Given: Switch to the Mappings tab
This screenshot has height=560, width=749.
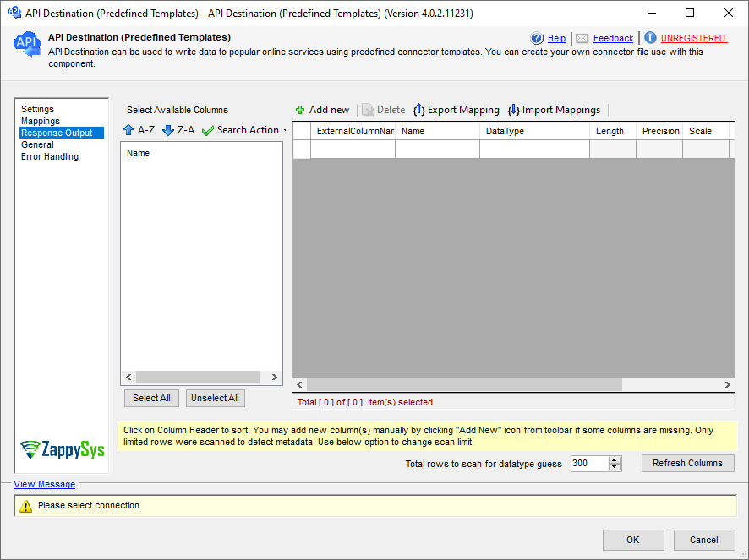Looking at the screenshot, I should coord(40,122).
